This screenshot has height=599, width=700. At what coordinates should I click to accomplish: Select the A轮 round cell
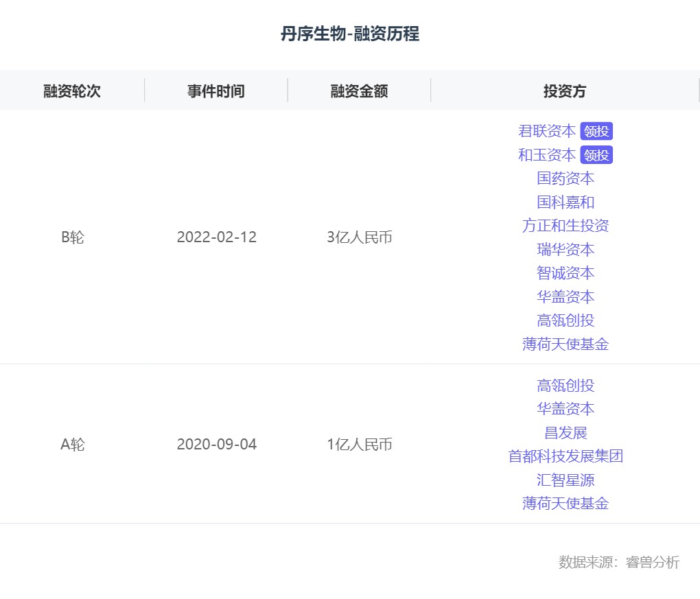point(72,445)
